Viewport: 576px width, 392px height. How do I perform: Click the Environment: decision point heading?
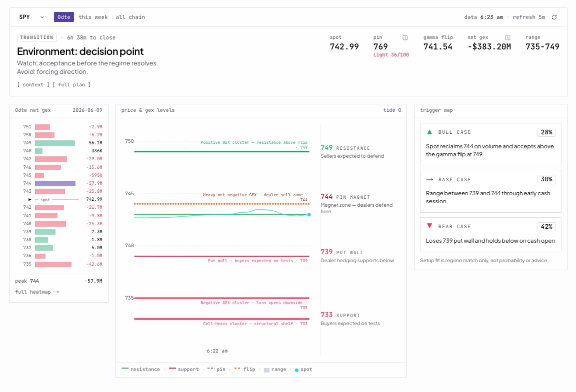pos(80,51)
